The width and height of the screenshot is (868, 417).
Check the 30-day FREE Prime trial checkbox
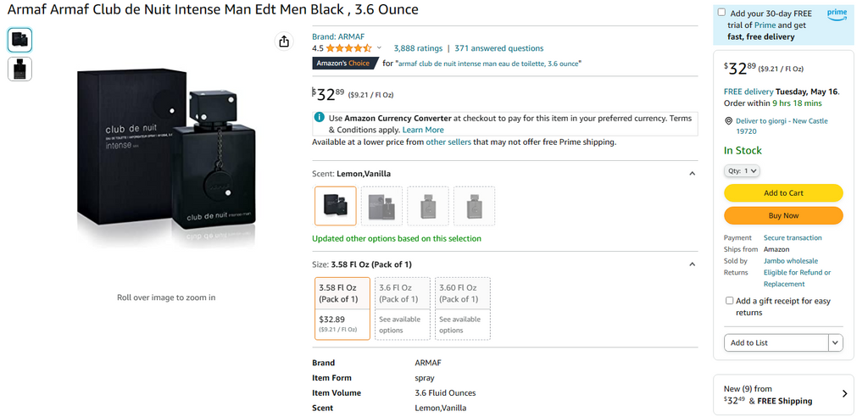coord(721,13)
